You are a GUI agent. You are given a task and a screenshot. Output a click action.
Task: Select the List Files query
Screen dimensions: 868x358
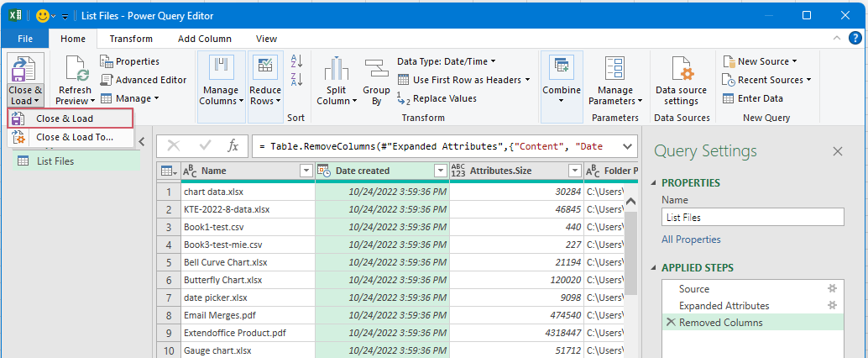76,161
